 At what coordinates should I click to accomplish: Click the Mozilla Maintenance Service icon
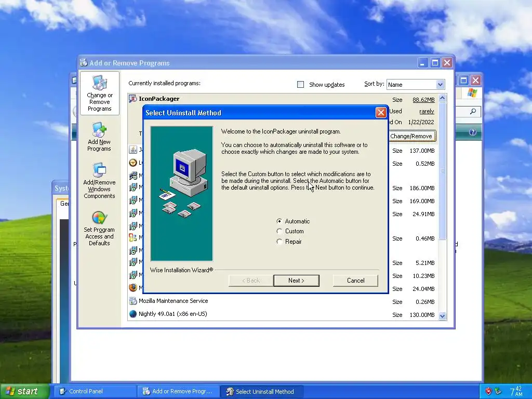click(x=133, y=301)
